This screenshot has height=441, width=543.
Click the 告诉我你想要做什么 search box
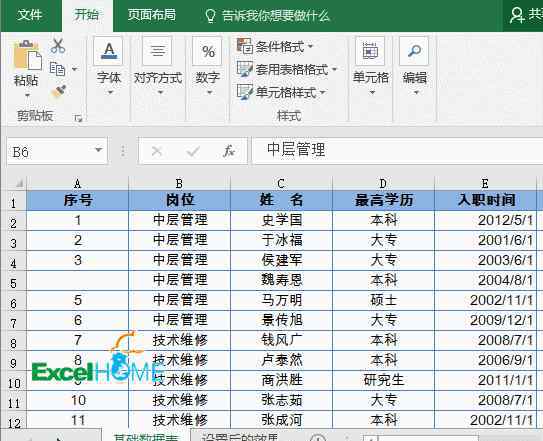(x=267, y=16)
